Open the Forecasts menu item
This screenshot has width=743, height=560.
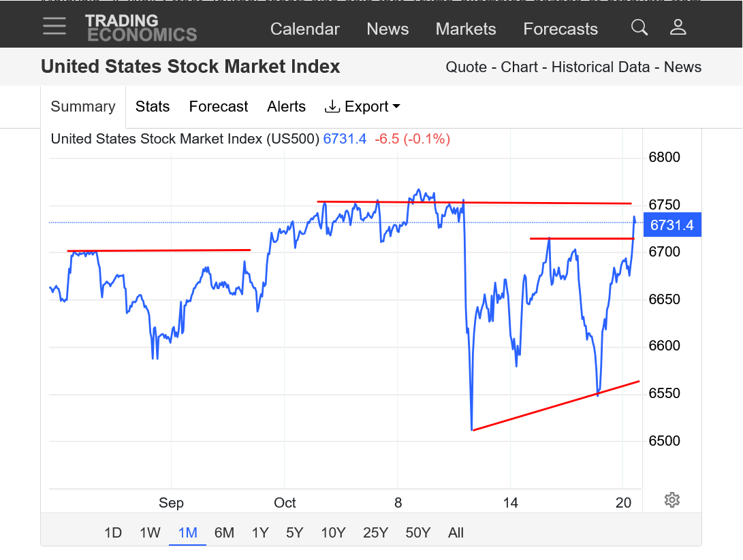(x=560, y=29)
